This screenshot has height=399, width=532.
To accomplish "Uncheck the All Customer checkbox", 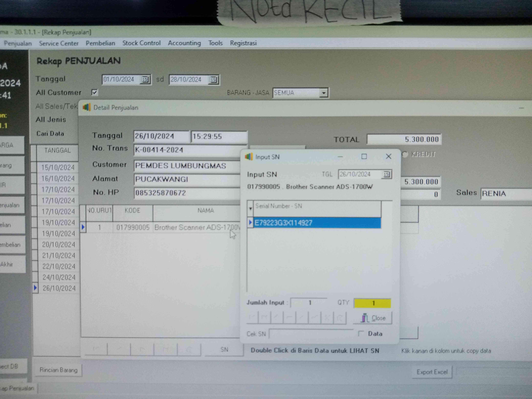I will tap(95, 92).
